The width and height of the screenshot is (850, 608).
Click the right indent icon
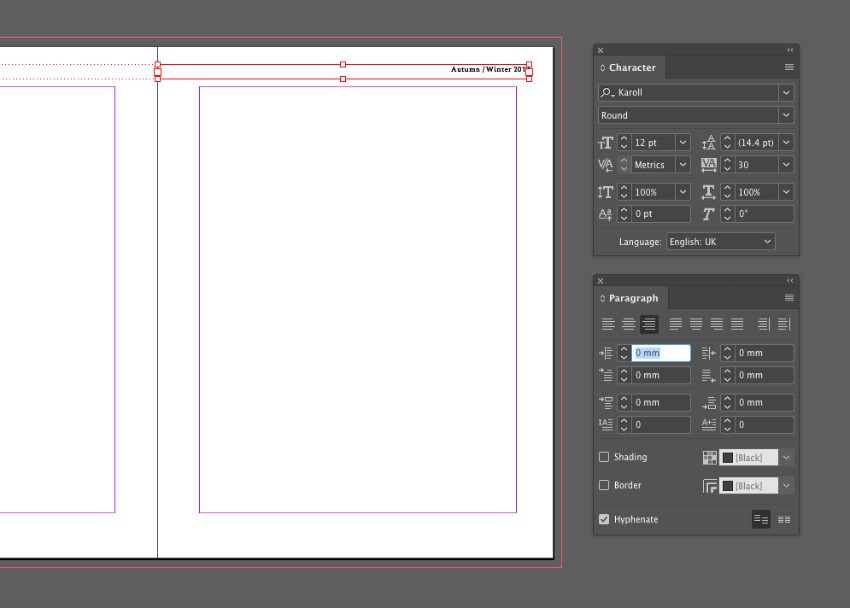pos(709,353)
